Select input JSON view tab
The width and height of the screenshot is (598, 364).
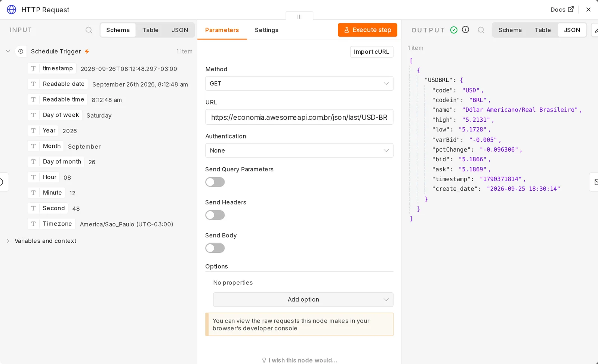[180, 30]
